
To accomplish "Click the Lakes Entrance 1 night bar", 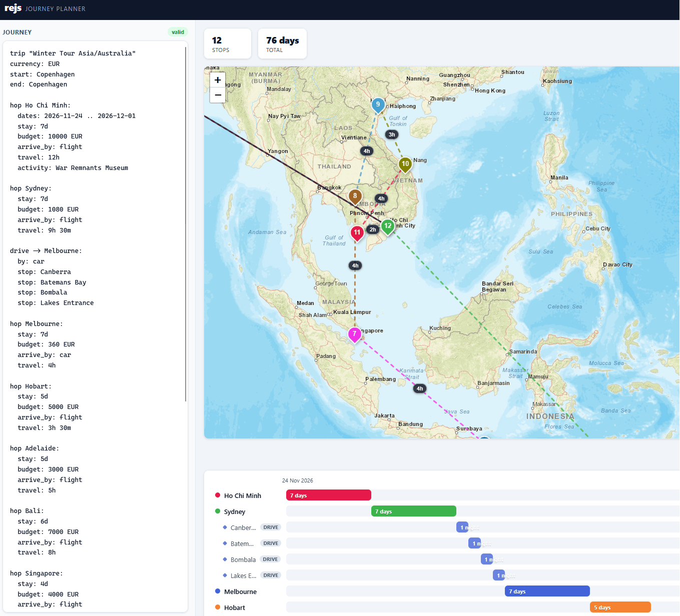I will tap(499, 575).
